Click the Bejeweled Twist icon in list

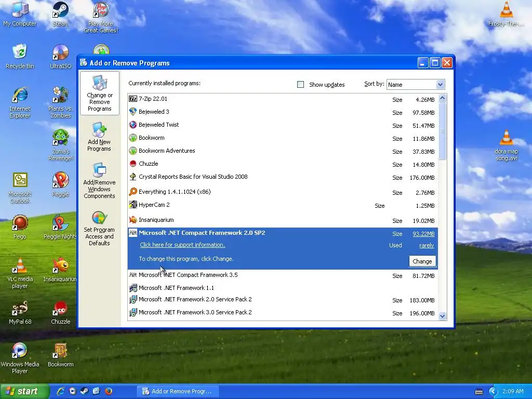[x=133, y=125]
